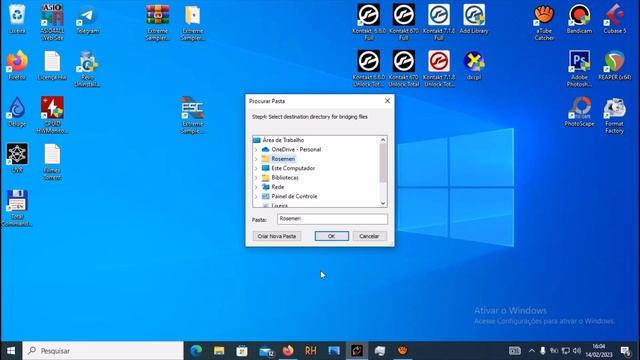This screenshot has height=360, width=640.
Task: Open the ASIO4ALL Web Site shortcut
Action: click(x=52, y=22)
